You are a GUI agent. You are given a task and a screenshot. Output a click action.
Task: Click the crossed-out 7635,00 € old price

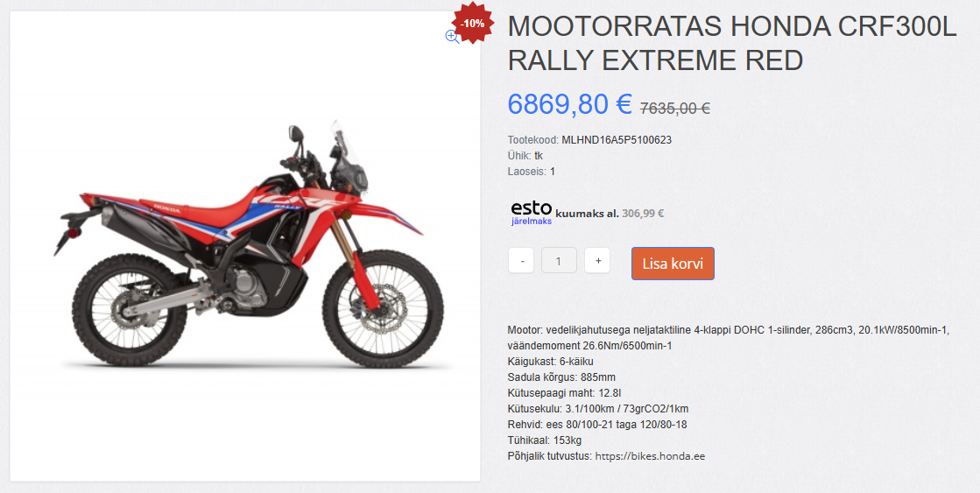[x=675, y=108]
